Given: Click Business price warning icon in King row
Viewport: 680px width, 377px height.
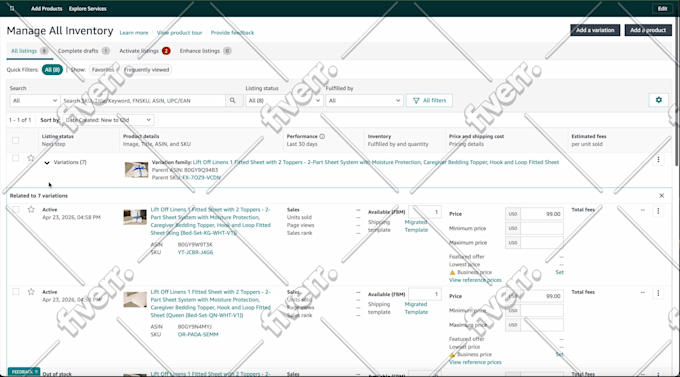Looking at the screenshot, I should [x=452, y=272].
